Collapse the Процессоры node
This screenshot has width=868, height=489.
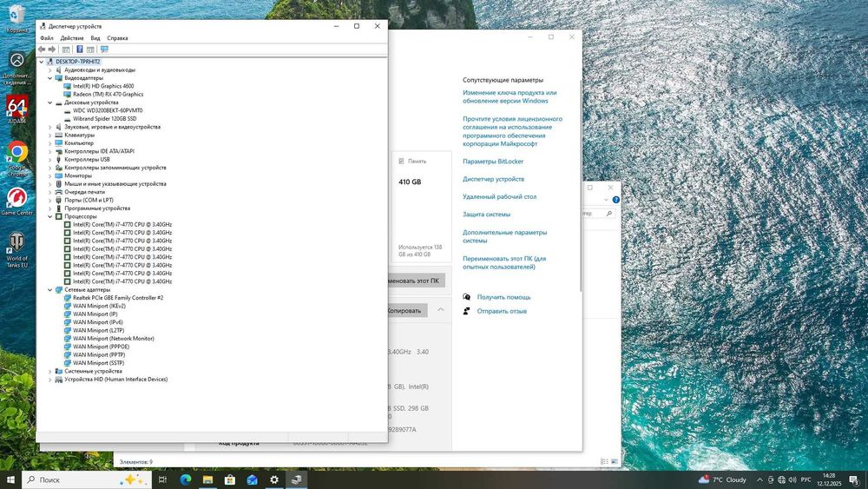(49, 216)
